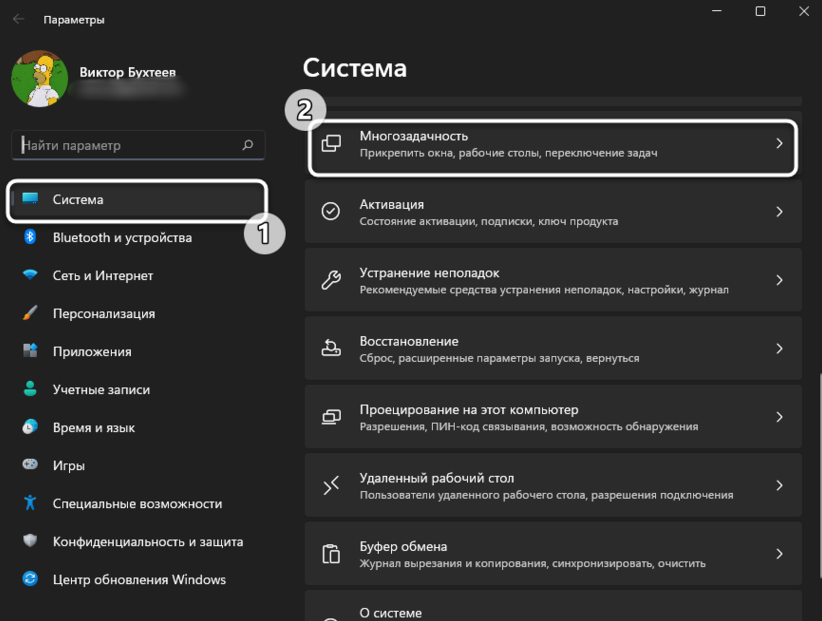Click the Bluetooth icon in sidebar

click(31, 238)
